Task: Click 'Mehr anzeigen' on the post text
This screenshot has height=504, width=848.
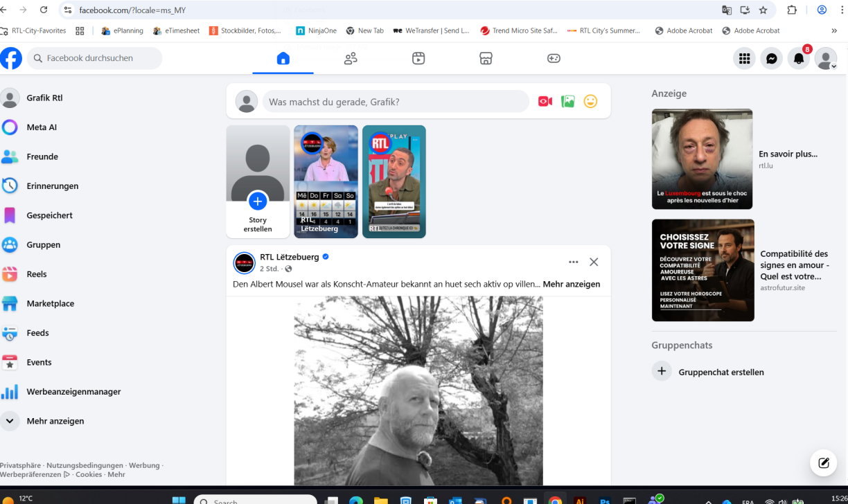Action: pyautogui.click(x=571, y=284)
